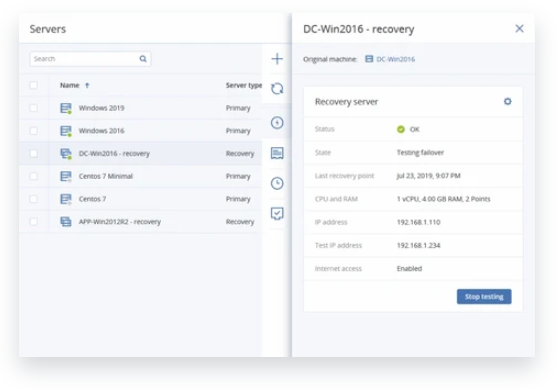Click the search magnifier icon

click(x=143, y=59)
